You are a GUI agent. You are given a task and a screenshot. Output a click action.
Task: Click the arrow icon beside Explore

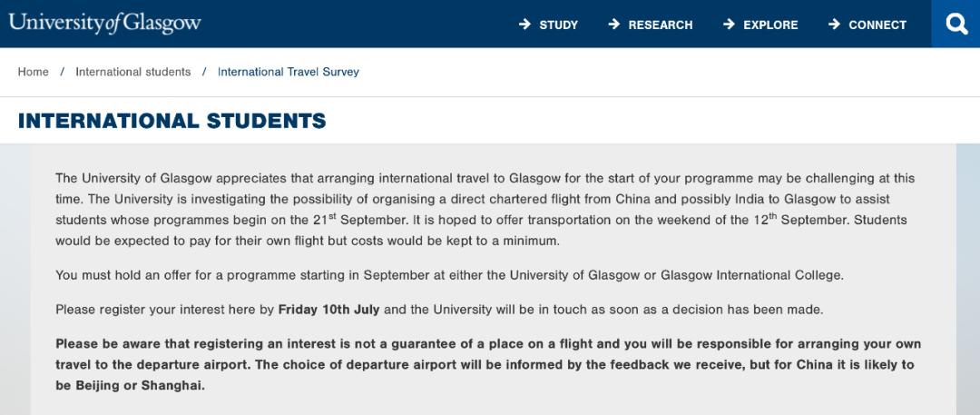coord(729,25)
